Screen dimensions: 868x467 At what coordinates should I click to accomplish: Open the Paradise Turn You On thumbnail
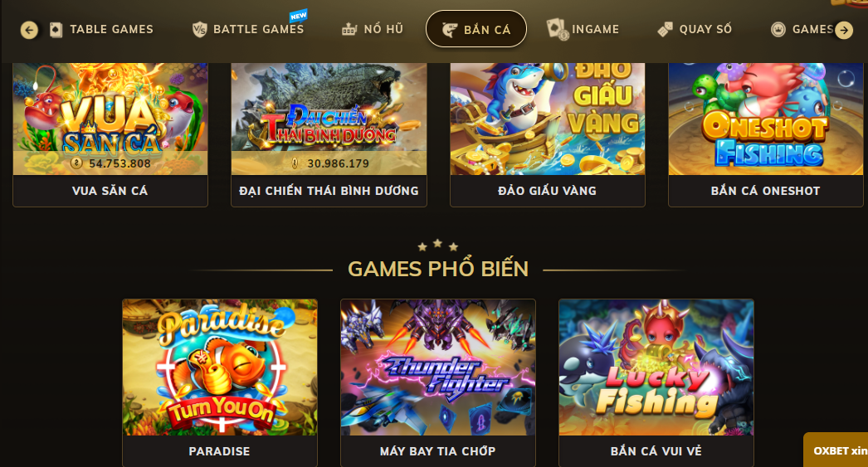[220, 367]
